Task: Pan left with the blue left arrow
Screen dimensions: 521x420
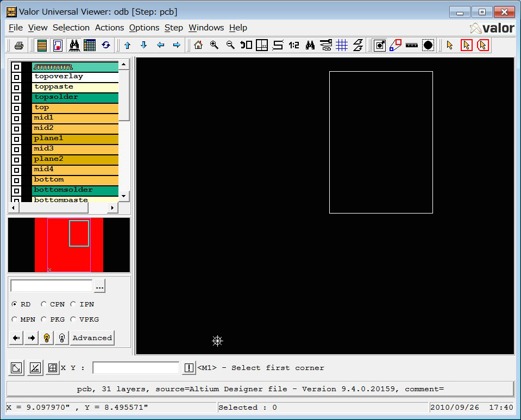Action: coord(160,45)
